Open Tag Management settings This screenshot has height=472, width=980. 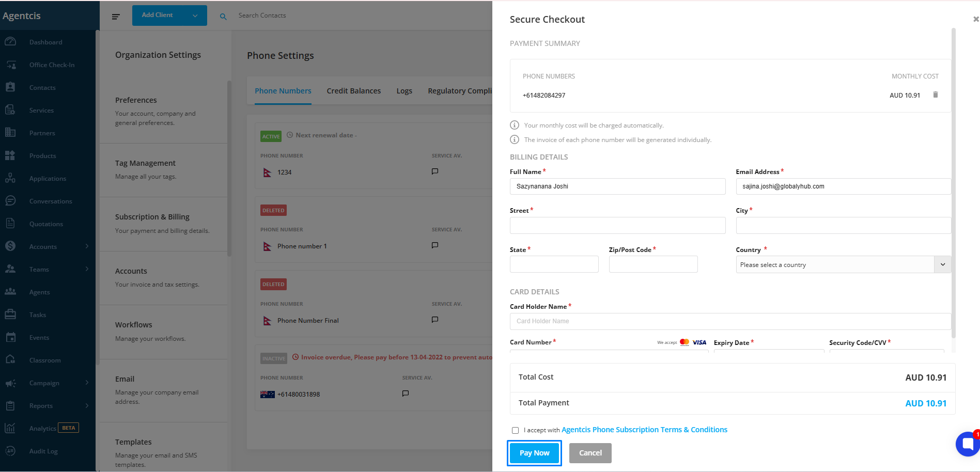click(x=163, y=169)
